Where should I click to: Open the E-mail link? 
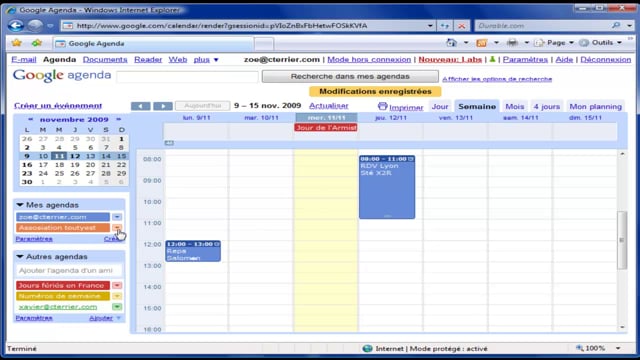tap(24, 60)
